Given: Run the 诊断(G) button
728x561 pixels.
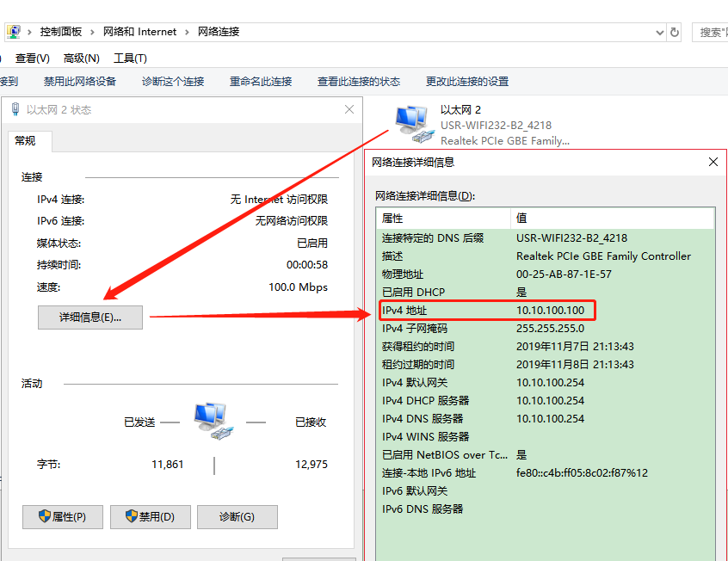Looking at the screenshot, I should (x=237, y=517).
